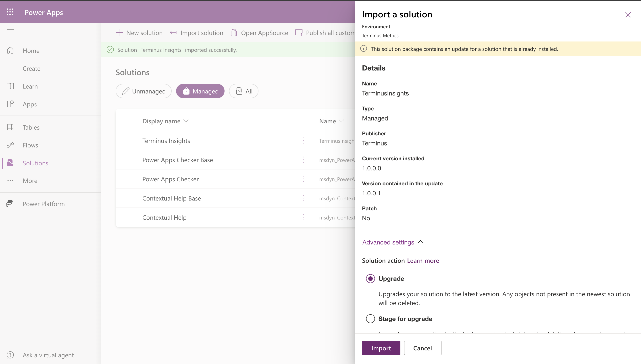The height and width of the screenshot is (364, 641).
Task: Switch to the Unmanaged solutions tab
Action: [x=144, y=91]
